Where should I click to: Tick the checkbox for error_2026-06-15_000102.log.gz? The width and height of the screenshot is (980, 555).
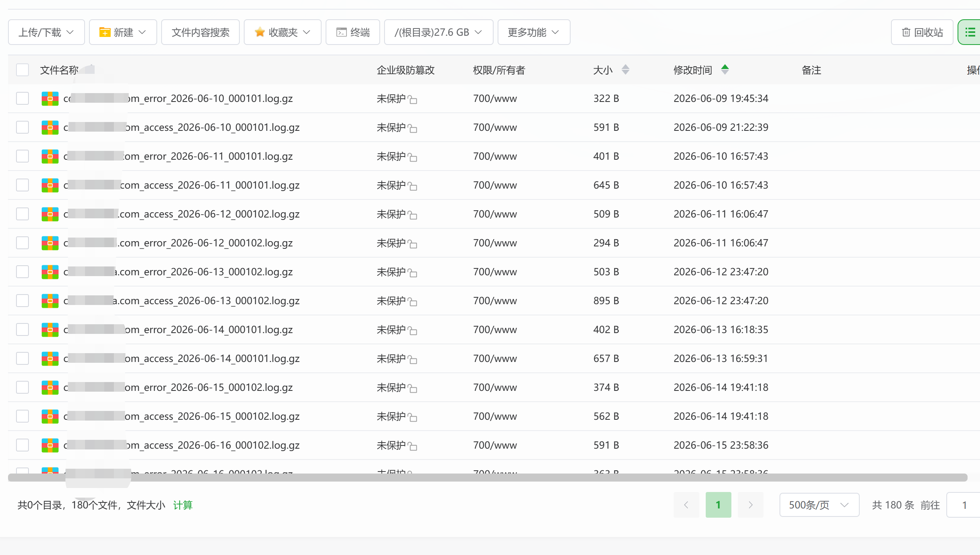[x=22, y=387]
